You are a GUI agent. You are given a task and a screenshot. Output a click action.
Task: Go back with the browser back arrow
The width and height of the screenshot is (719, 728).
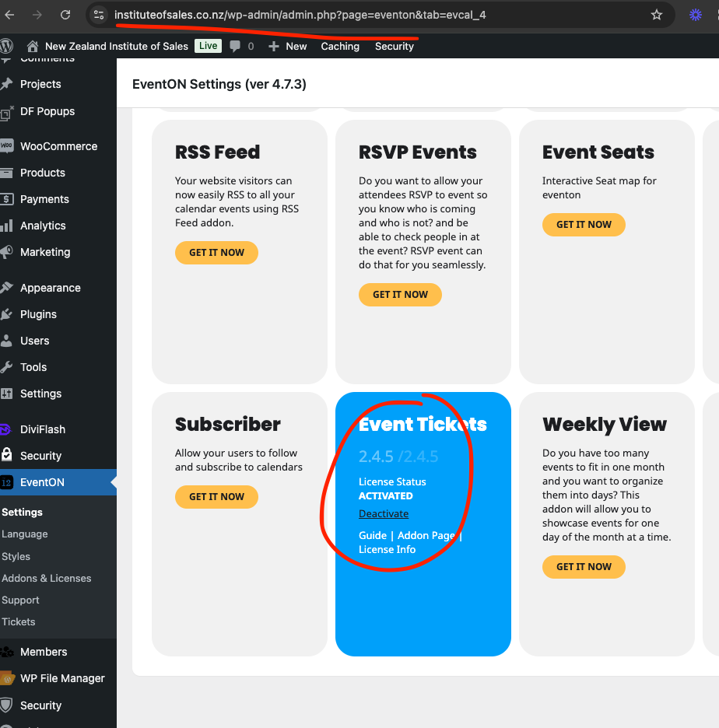click(x=9, y=15)
